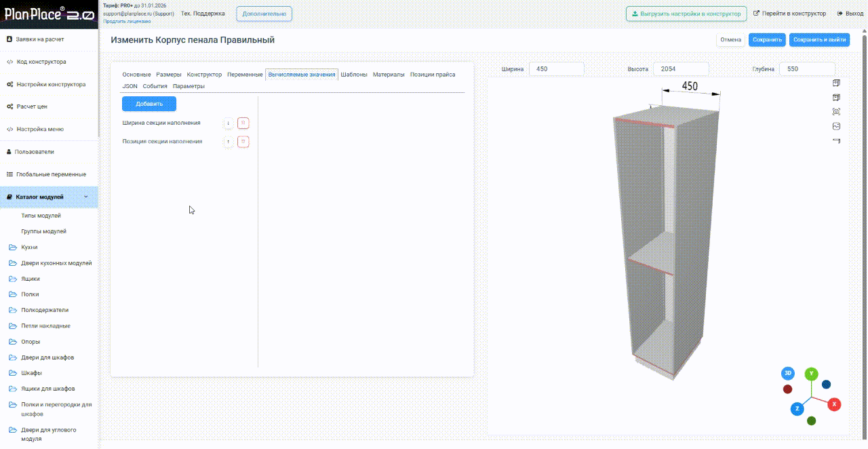Click the bracket-shaped dimension icon in 3D preview

tap(836, 140)
